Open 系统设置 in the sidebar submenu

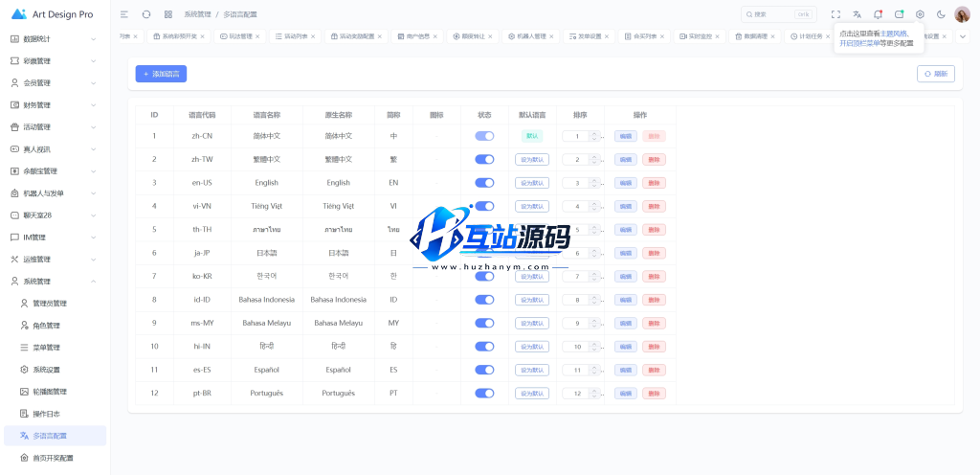click(55, 370)
